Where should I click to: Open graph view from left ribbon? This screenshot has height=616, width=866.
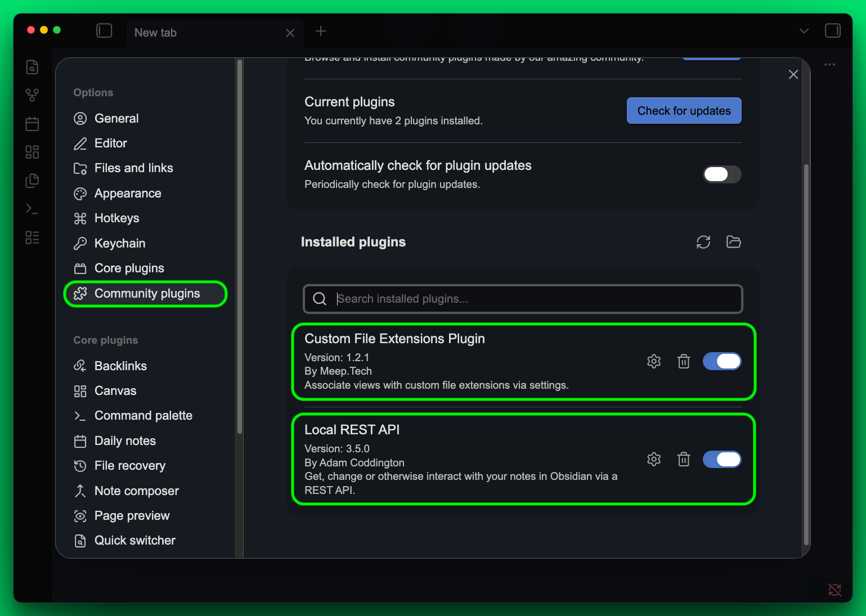(32, 95)
